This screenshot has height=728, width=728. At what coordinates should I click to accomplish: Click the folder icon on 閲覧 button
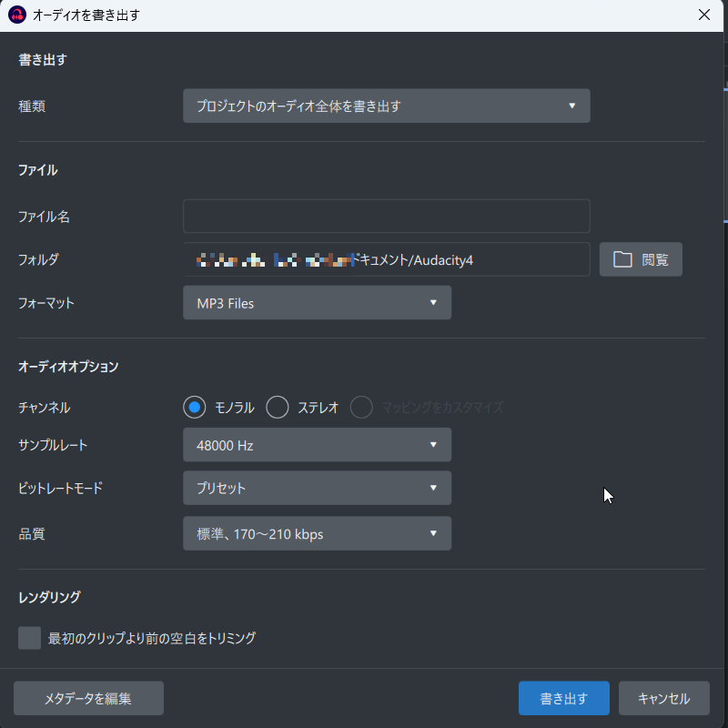click(622, 259)
